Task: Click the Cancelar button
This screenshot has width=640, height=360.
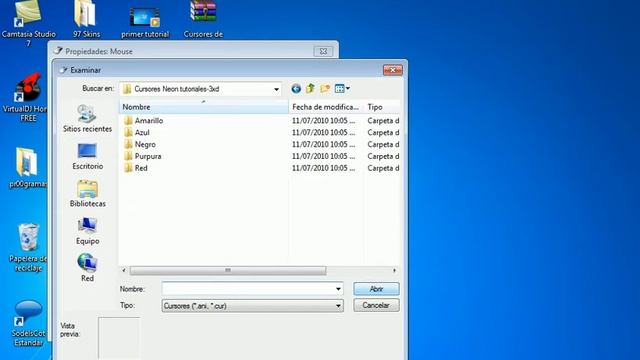Action: [x=376, y=305]
